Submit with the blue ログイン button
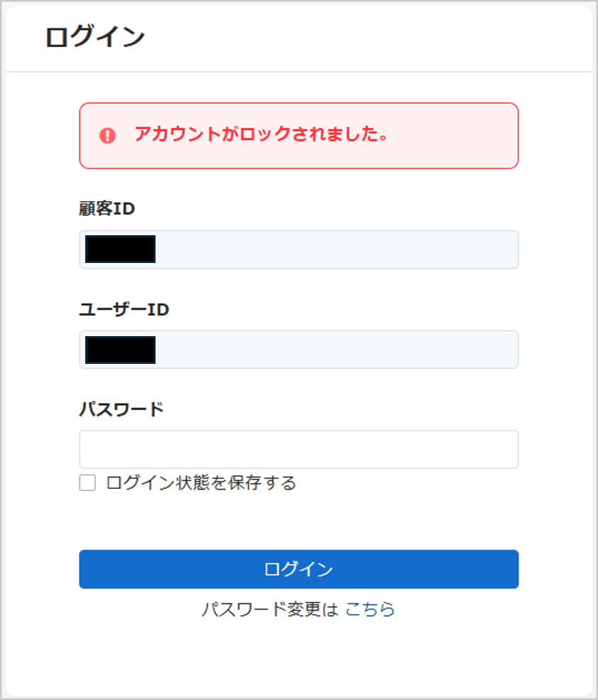This screenshot has width=598, height=700. [299, 569]
